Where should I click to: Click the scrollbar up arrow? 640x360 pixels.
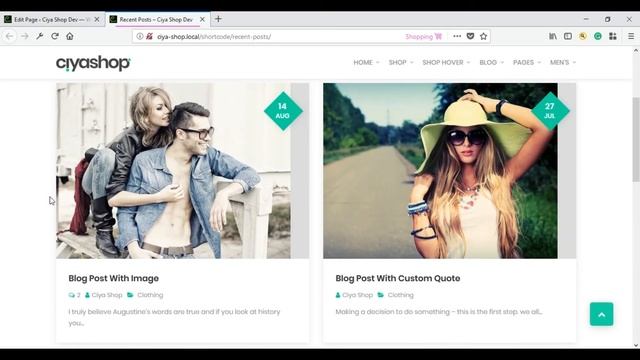coord(636,51)
